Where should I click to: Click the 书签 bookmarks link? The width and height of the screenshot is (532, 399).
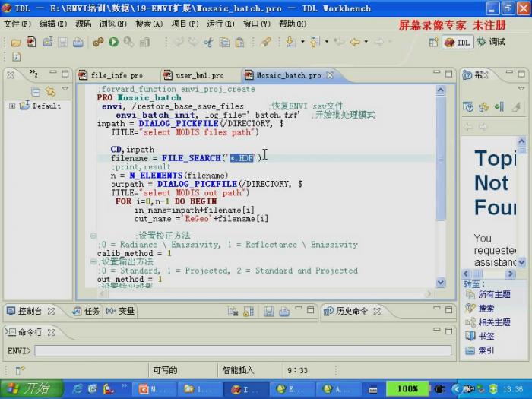[485, 336]
